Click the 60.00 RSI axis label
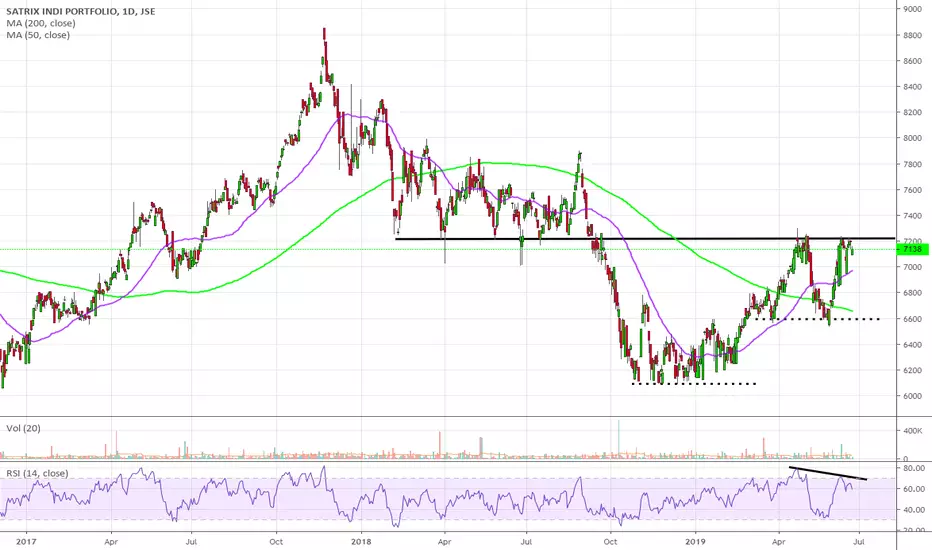 [914, 489]
